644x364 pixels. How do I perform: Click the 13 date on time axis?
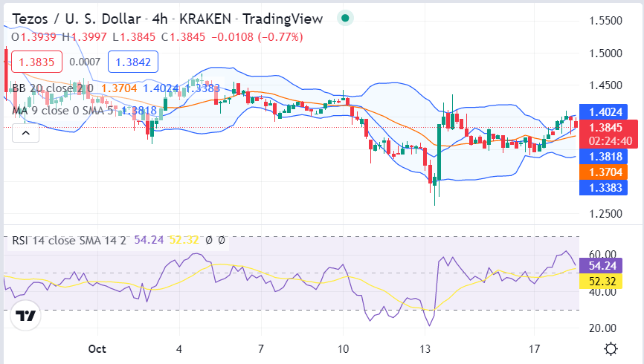(x=425, y=349)
